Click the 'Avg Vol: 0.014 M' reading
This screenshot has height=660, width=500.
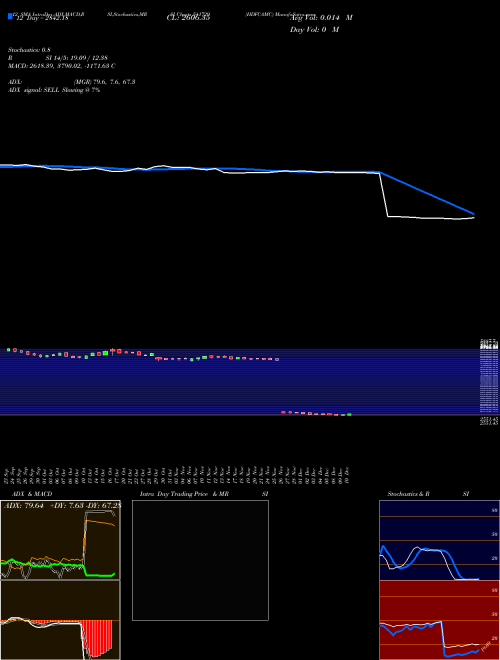pos(321,18)
